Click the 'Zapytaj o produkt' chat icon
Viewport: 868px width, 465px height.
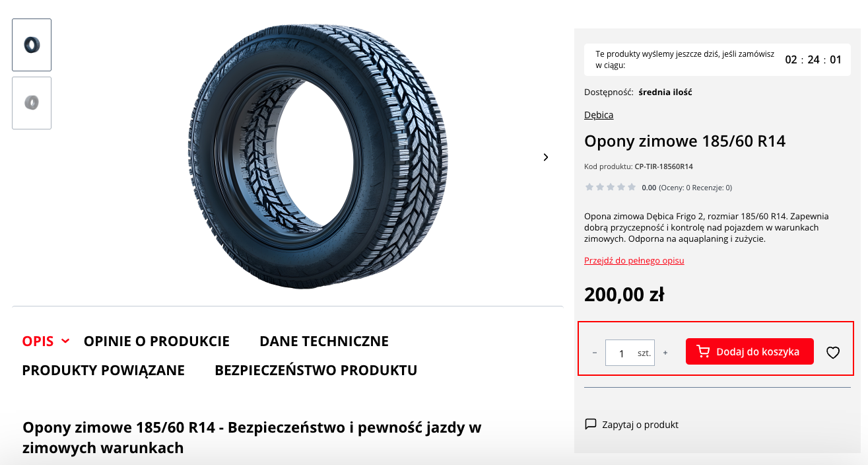tap(591, 424)
